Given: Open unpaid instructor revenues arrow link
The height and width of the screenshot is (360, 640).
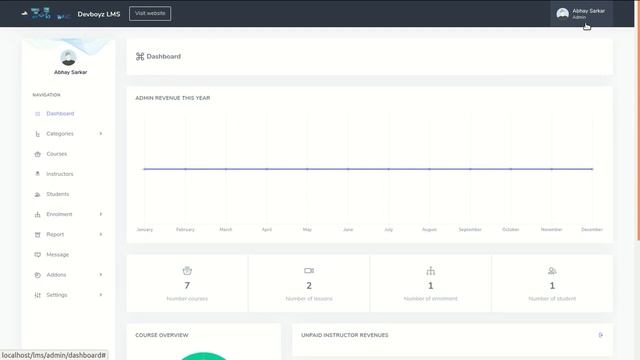Looking at the screenshot, I should point(600,335).
